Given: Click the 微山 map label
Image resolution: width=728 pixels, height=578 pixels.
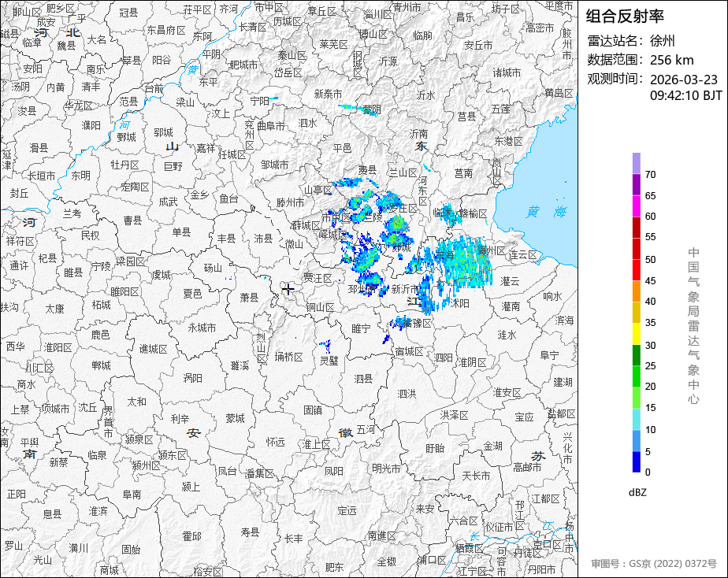Looking at the screenshot, I should (294, 243).
